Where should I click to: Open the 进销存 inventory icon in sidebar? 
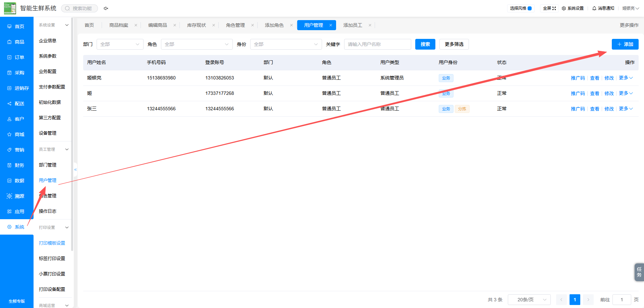tap(9, 88)
